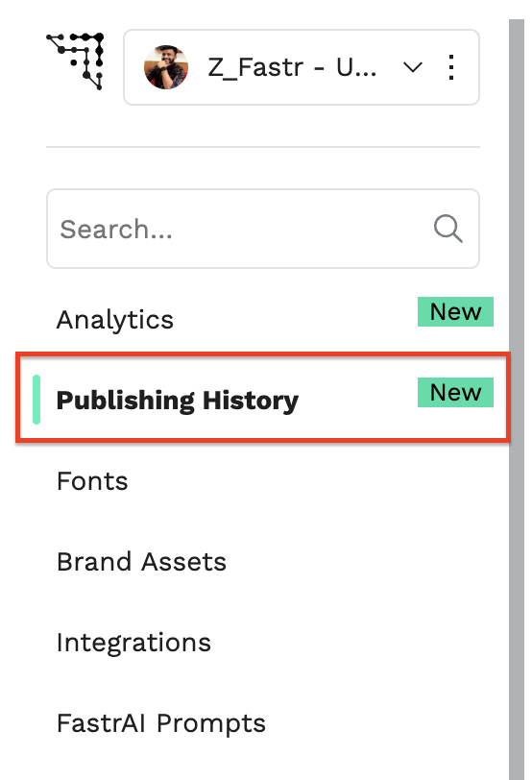Expand the workspace dropdown chevron
Screen dimensions: 532x780
pos(413,67)
